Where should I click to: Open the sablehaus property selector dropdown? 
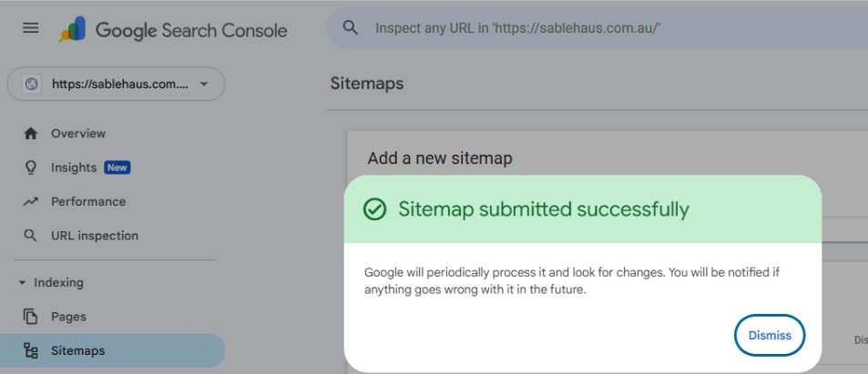116,84
